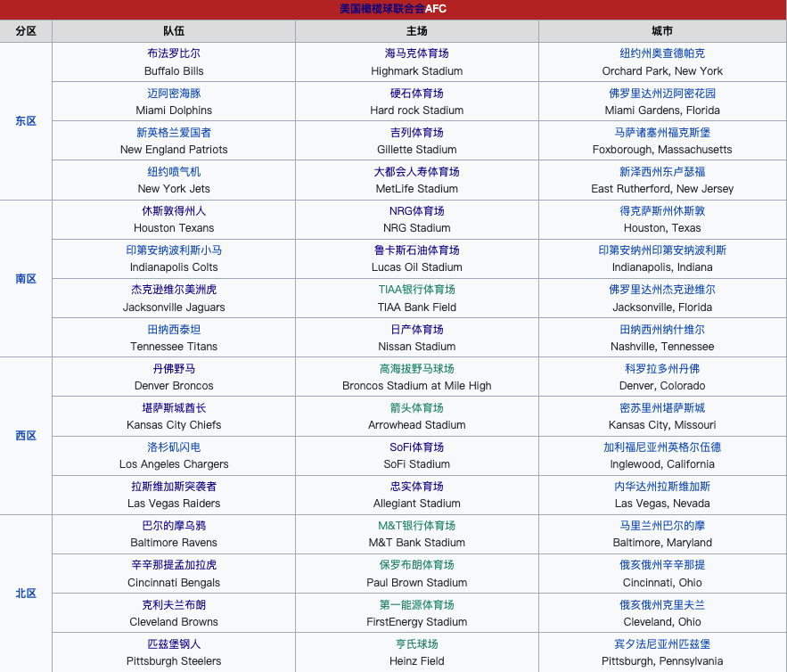Open the NRG体育场 stadium link
This screenshot has width=787, height=672.
pos(416,211)
